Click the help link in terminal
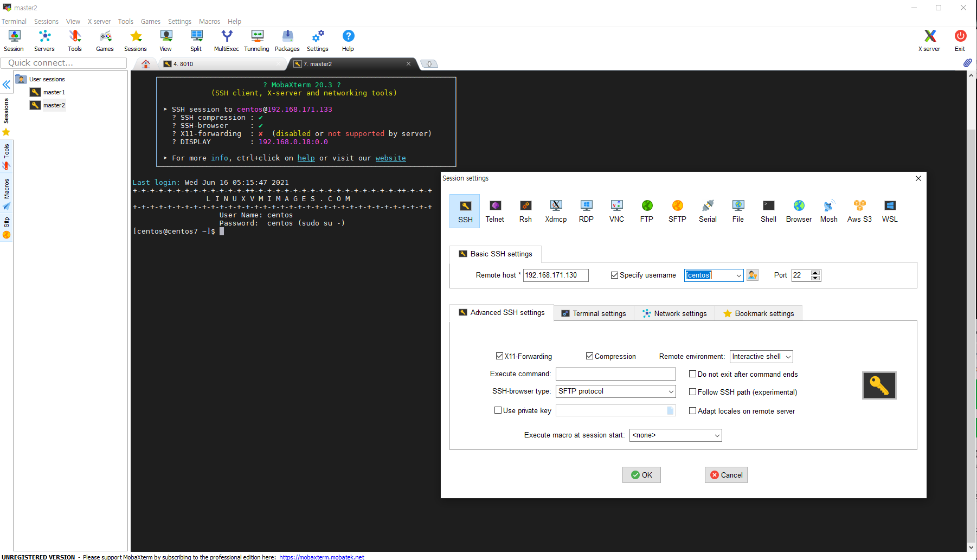The width and height of the screenshot is (977, 560). (x=306, y=158)
